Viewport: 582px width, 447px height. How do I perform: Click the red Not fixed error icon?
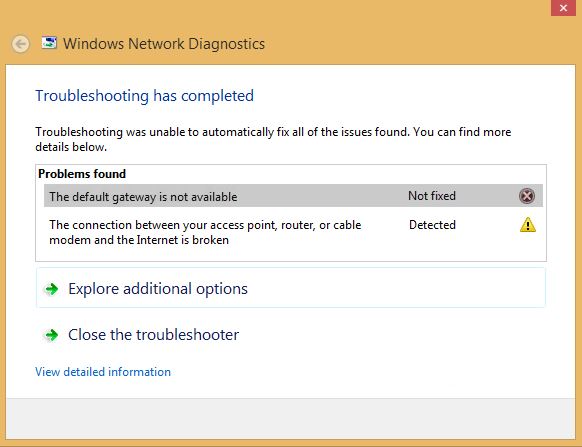[x=527, y=196]
